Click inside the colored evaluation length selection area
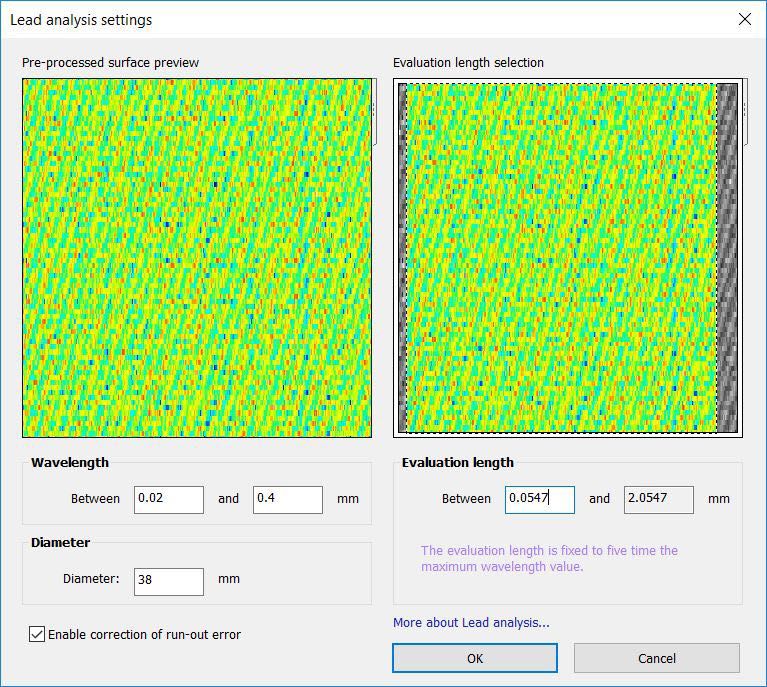 pyautogui.click(x=560, y=258)
